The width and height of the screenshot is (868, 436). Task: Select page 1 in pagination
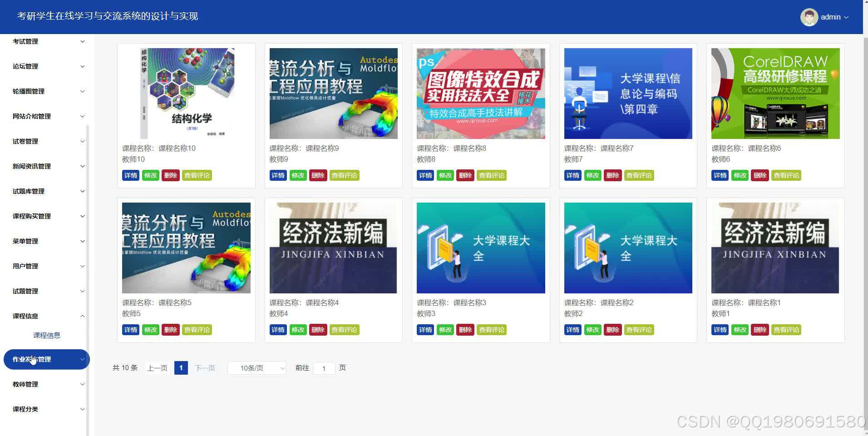pyautogui.click(x=181, y=368)
